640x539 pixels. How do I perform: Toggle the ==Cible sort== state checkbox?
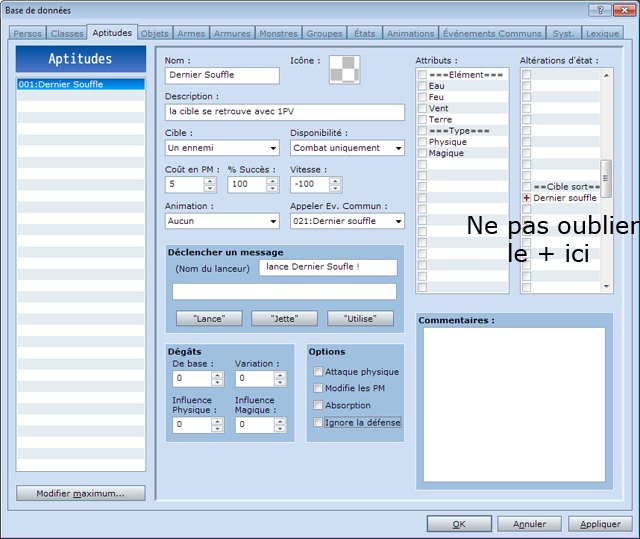(x=527, y=186)
